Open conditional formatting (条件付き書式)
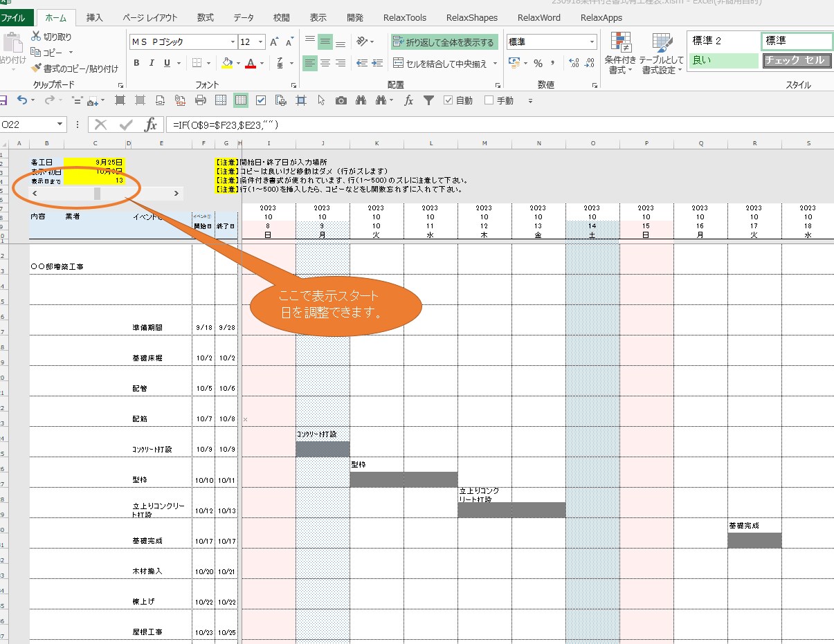Viewport: 834px width, 644px height. tap(620, 54)
